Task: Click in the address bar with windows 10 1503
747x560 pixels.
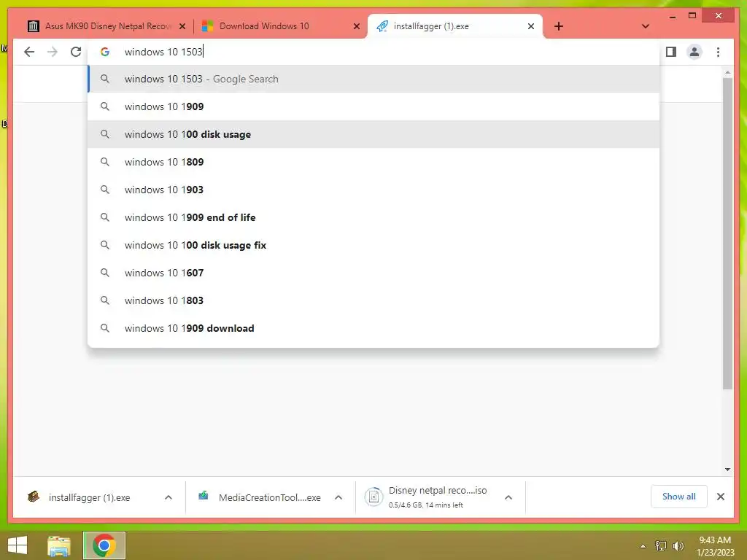Action: click(x=373, y=52)
